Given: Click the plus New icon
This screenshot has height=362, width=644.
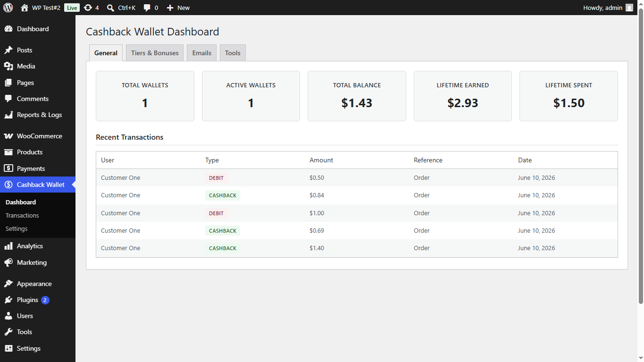Looking at the screenshot, I should pos(170,8).
